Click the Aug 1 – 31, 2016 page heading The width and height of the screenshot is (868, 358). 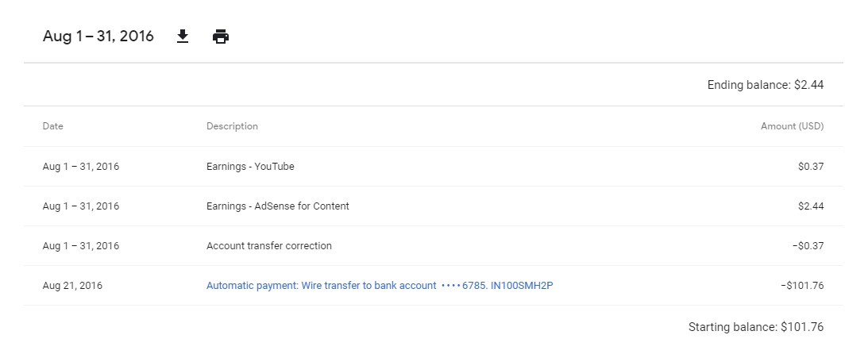tap(98, 37)
